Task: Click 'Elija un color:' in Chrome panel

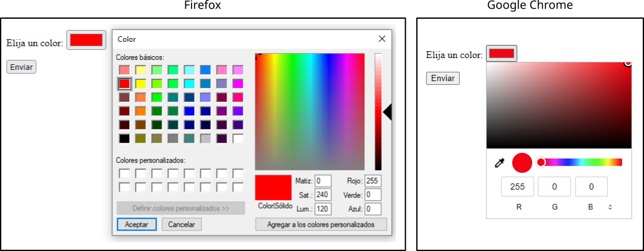Action: click(455, 55)
